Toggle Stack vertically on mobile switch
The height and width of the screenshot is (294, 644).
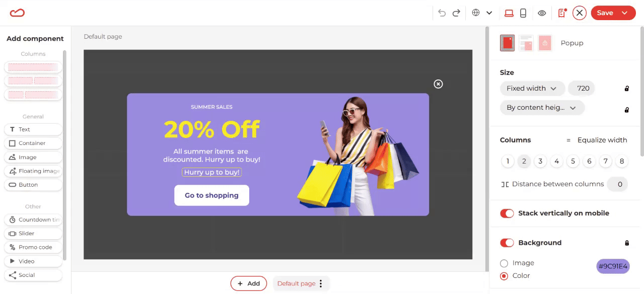[x=507, y=213]
